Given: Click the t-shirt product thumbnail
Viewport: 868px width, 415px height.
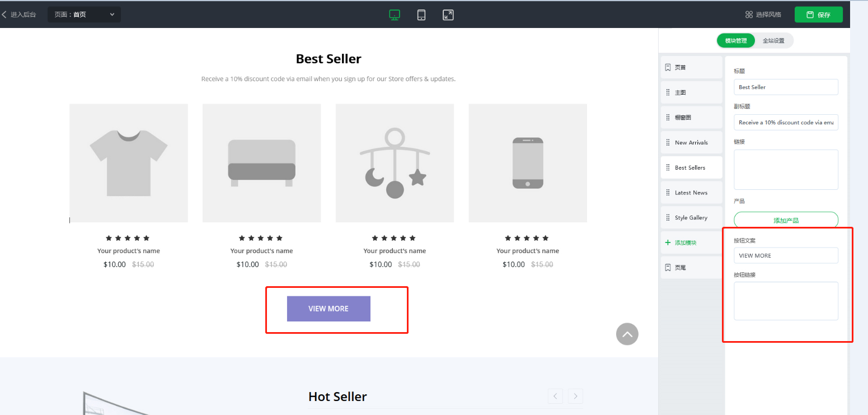Looking at the screenshot, I should [129, 163].
